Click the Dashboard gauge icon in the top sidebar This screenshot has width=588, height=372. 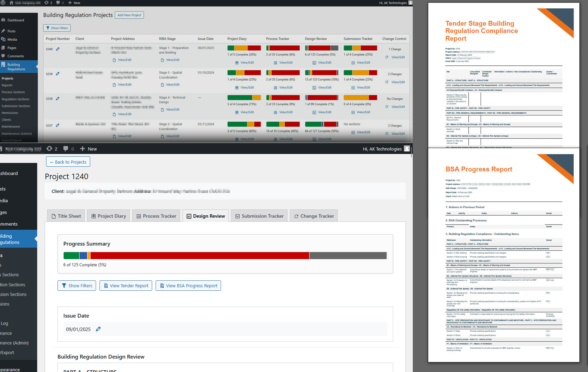(3, 20)
